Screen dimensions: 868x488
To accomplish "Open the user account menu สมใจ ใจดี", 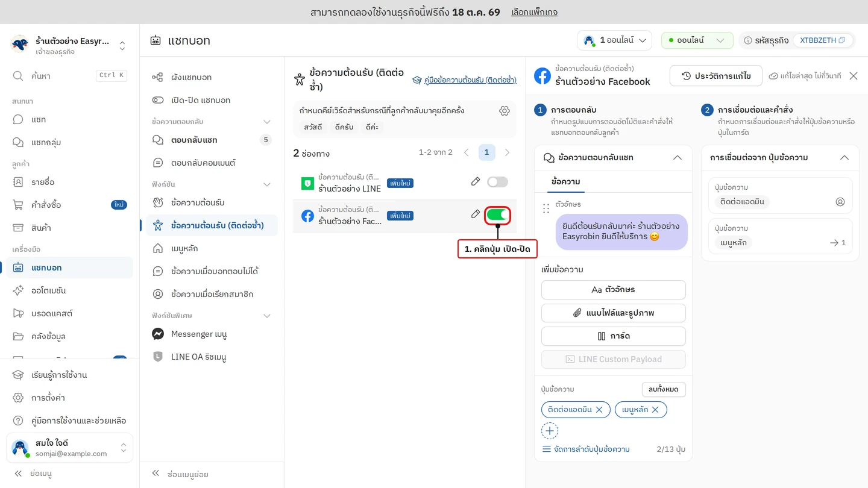I will [x=69, y=448].
